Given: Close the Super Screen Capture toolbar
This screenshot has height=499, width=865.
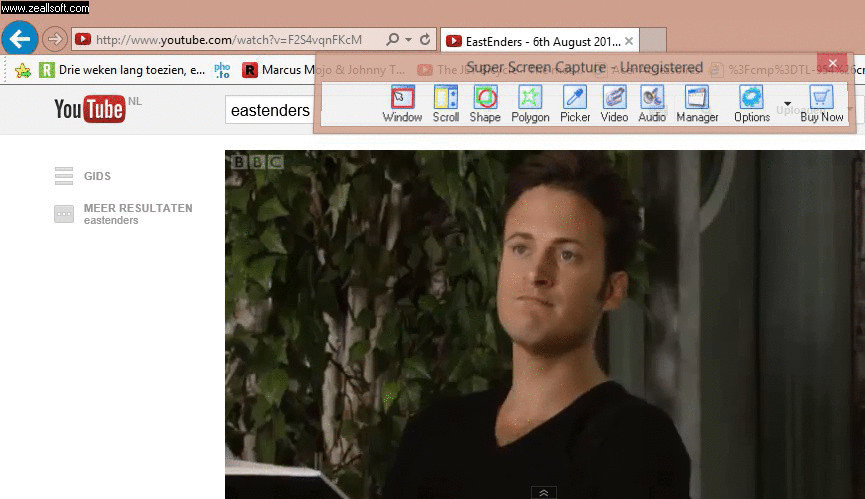Looking at the screenshot, I should pos(832,63).
